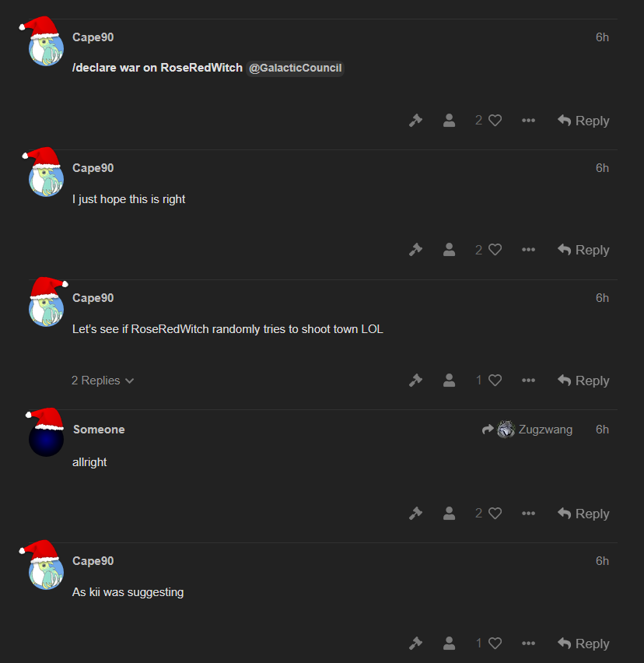Open more actions ellipsis on declare war post
Image resolution: width=644 pixels, height=663 pixels.
[x=528, y=121]
